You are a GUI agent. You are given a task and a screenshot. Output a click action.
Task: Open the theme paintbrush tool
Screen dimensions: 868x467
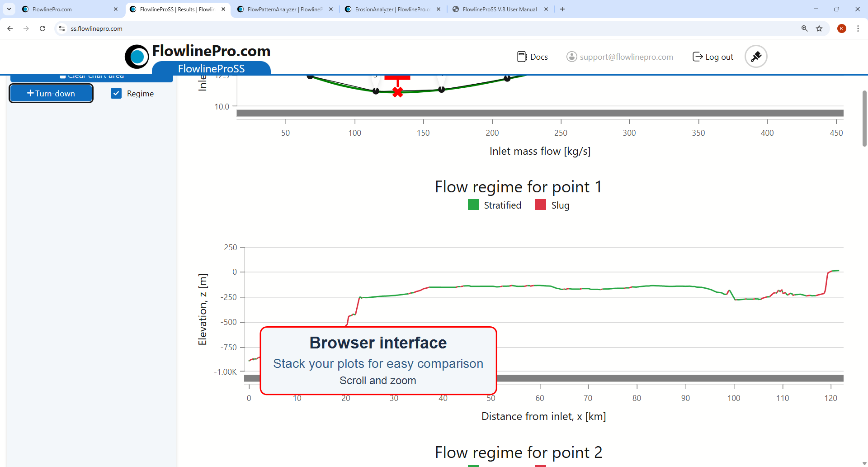click(755, 56)
